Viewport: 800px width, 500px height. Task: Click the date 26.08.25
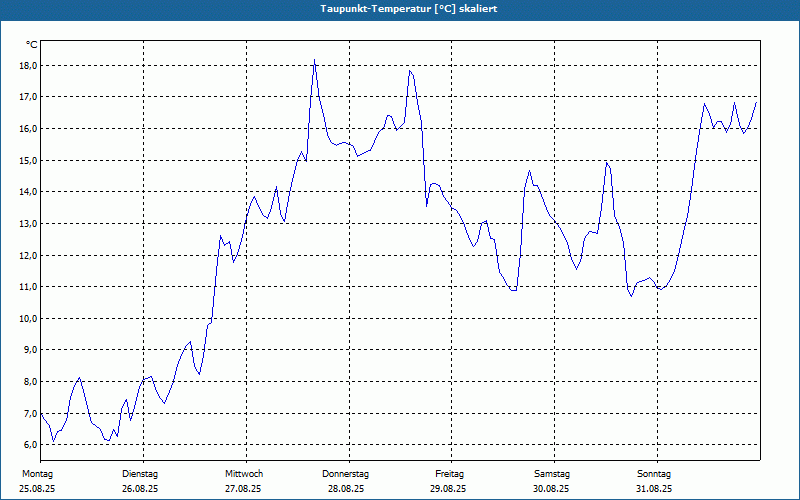pos(140,489)
